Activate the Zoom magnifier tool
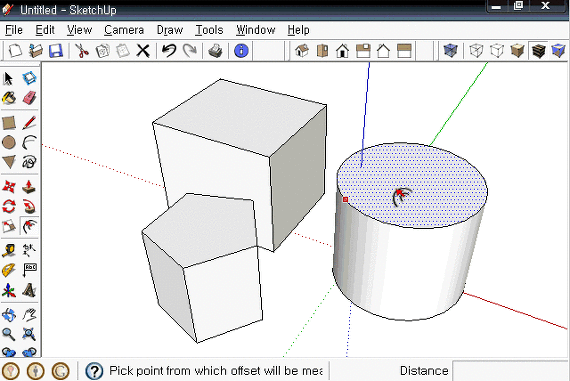Viewport: 570px width, 381px height. click(x=9, y=334)
